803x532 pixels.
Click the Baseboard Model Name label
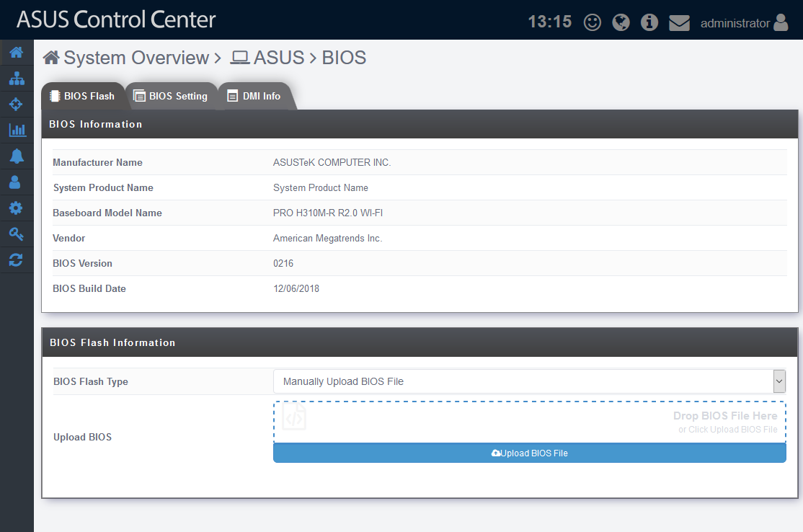(x=107, y=213)
